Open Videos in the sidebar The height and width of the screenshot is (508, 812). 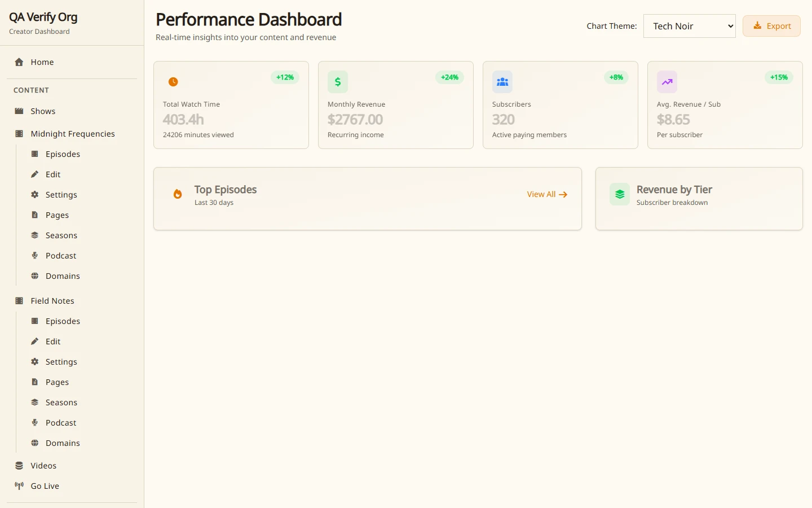72,466
